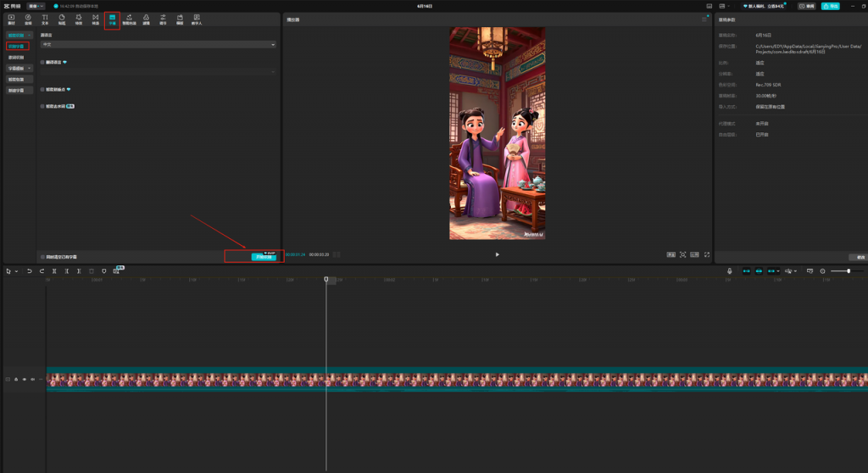The height and width of the screenshot is (473, 868).
Task: Open the 文本 text tab
Action: [x=45, y=19]
